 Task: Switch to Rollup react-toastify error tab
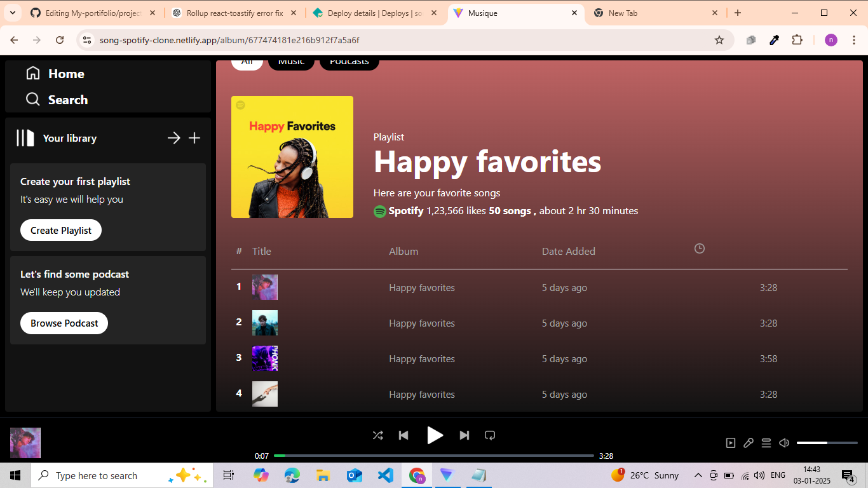234,13
